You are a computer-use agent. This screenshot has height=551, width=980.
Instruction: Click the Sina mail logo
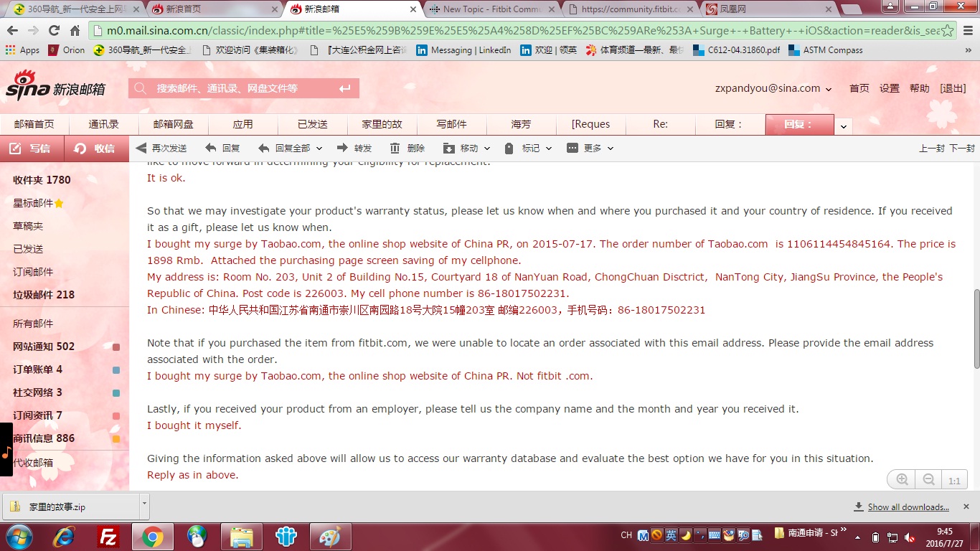[x=56, y=86]
